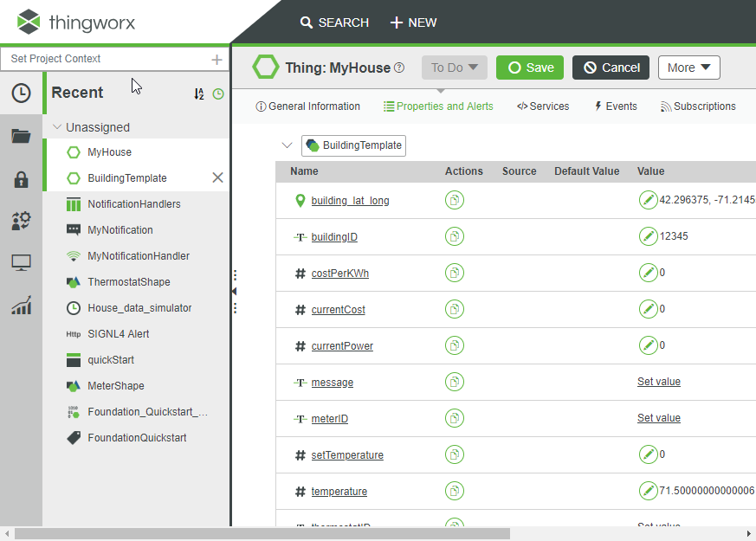756x541 pixels.
Task: Click NEW in top bar
Action: pyautogui.click(x=413, y=23)
